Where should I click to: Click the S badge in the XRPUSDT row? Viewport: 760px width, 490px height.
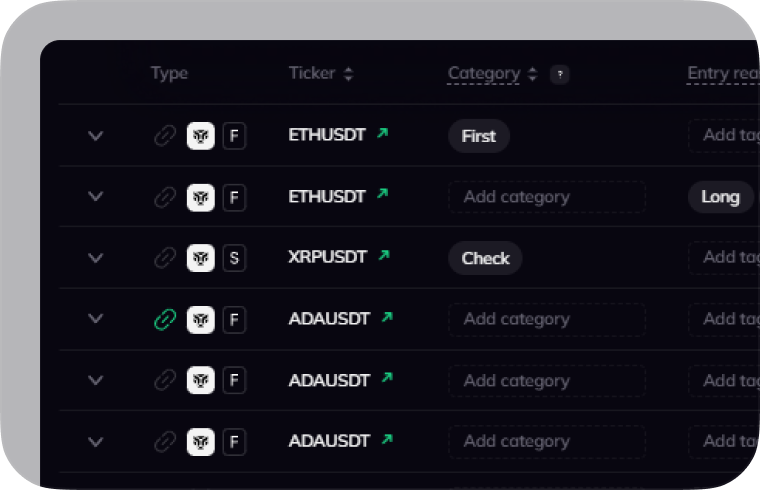(x=234, y=258)
